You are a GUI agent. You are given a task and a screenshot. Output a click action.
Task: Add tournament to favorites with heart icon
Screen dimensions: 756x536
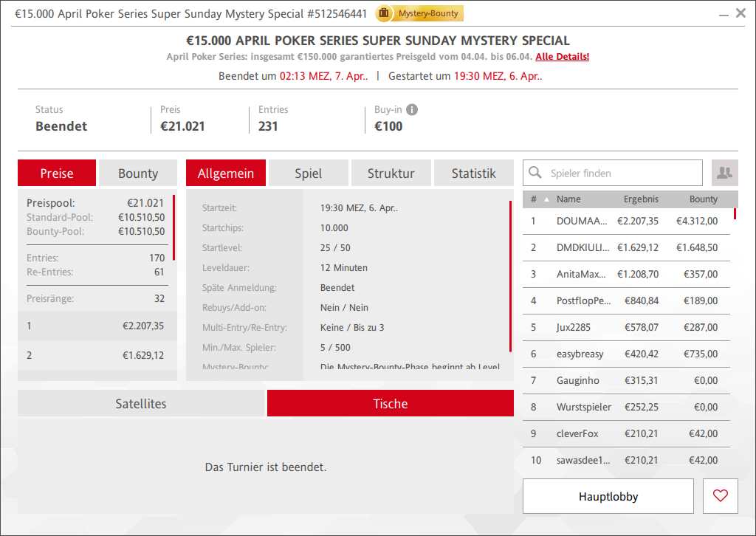point(721,496)
